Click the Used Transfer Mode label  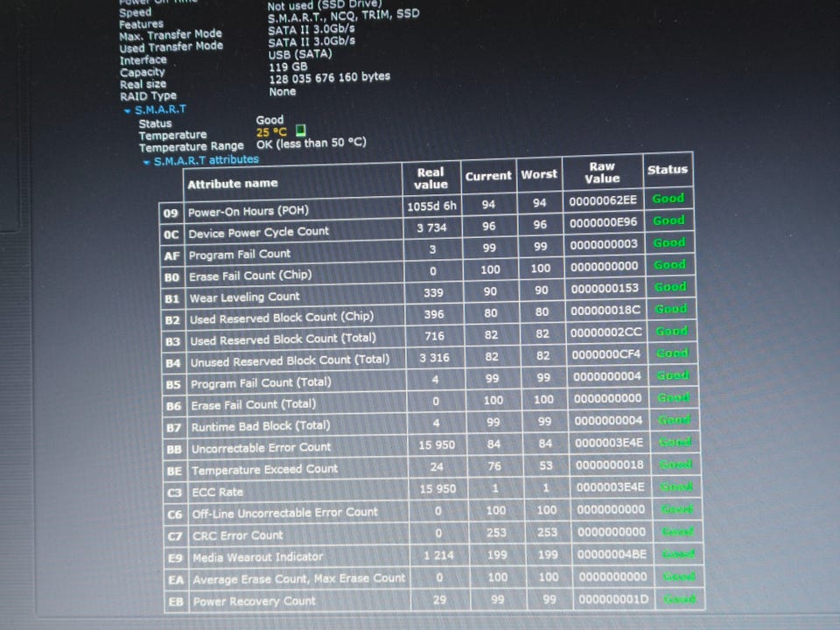(x=171, y=46)
